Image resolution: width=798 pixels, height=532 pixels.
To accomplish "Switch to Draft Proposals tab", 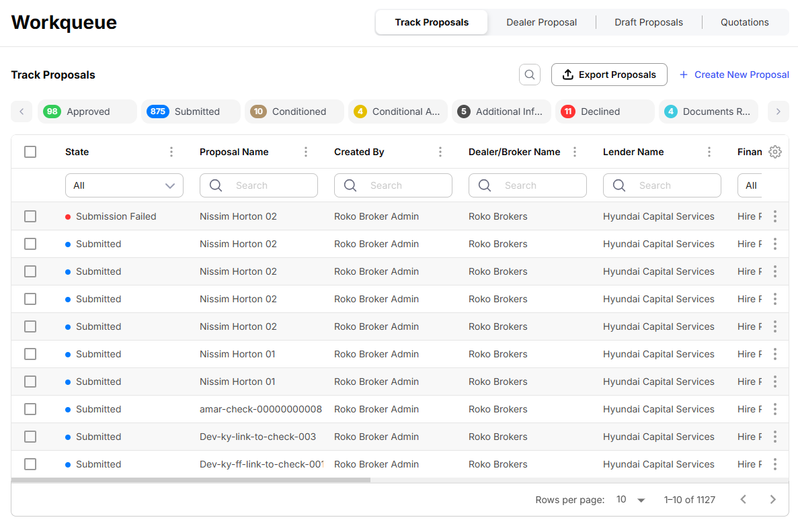I will coord(648,22).
